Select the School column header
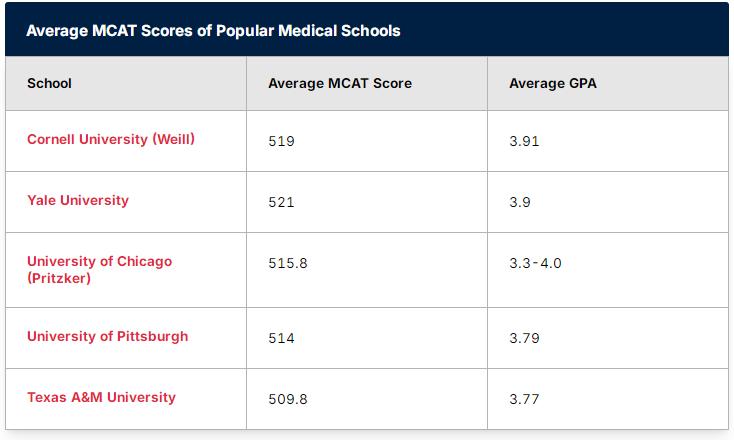The width and height of the screenshot is (734, 440). coord(49,83)
